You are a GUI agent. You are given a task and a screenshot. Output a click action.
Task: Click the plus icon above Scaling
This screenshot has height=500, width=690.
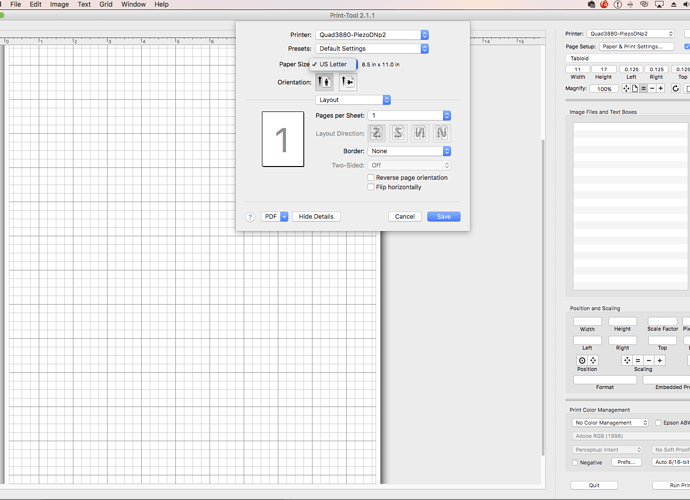coord(660,360)
